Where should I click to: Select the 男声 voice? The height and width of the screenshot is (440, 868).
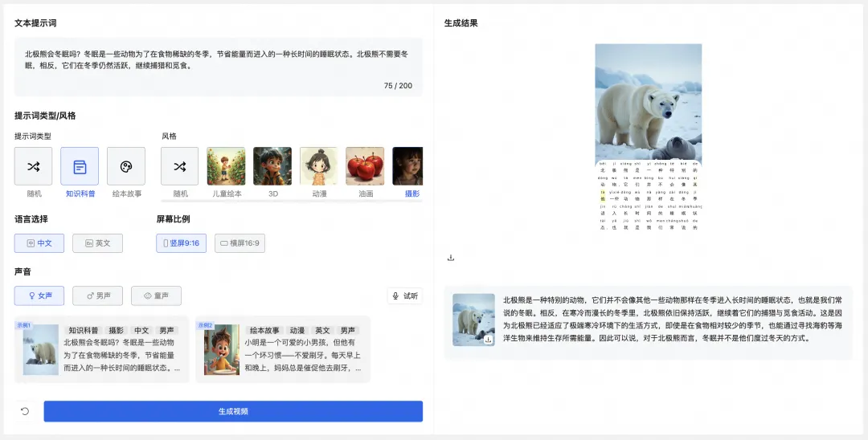(97, 295)
